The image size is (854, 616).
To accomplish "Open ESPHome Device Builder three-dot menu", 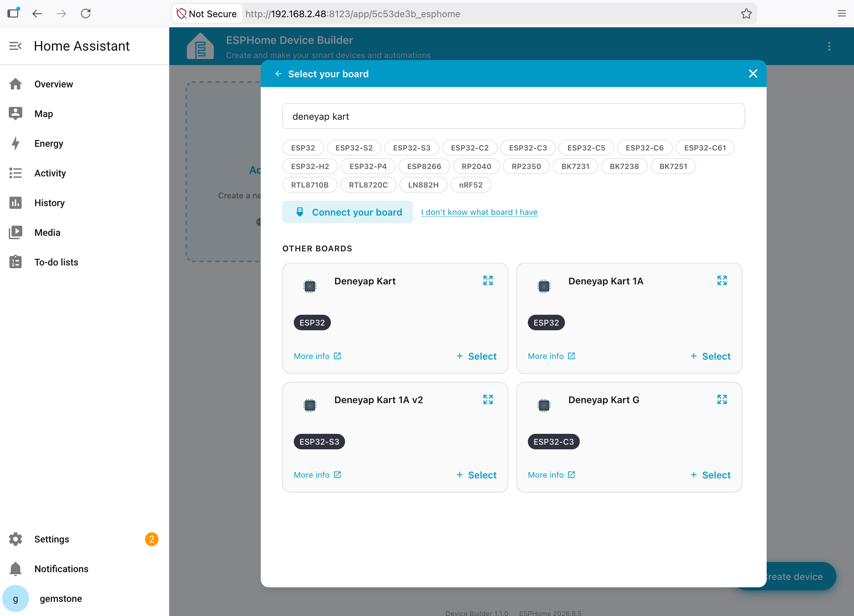I will pyautogui.click(x=829, y=46).
